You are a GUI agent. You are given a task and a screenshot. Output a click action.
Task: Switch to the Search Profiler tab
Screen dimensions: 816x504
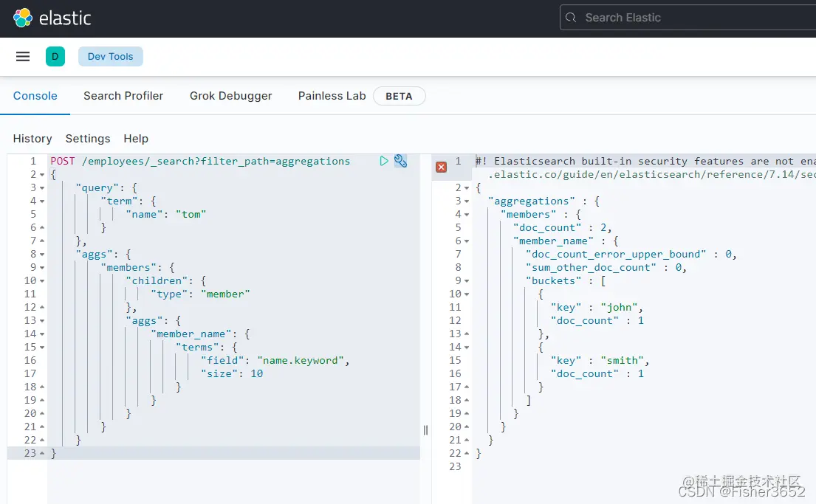tap(123, 96)
